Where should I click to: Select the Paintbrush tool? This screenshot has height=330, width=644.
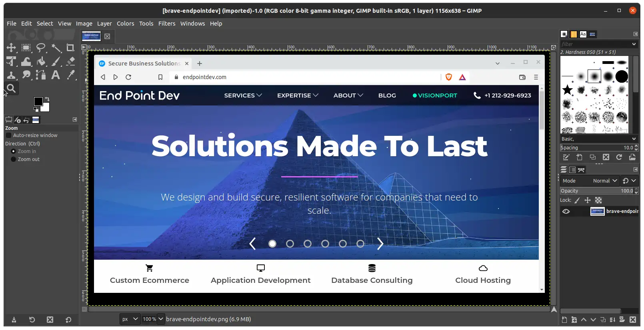click(x=56, y=62)
